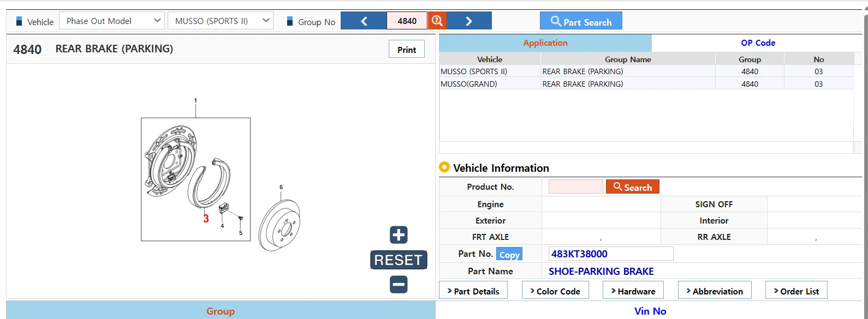The height and width of the screenshot is (319, 868).
Task: Open Color Code
Action: [x=555, y=291]
